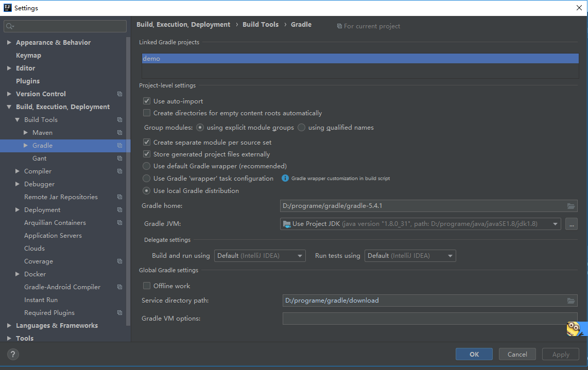
Task: Click project-level icon next to Required Plugins
Action: [x=119, y=313]
